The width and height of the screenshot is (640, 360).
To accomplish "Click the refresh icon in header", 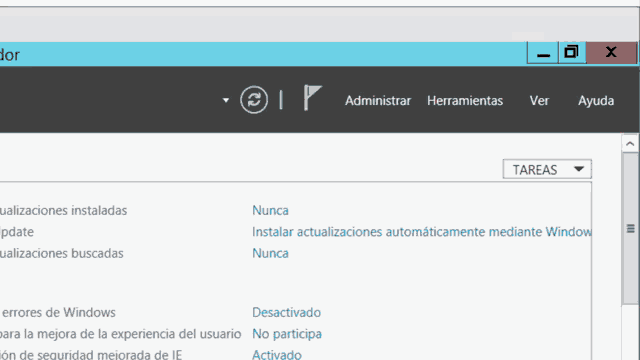I will pyautogui.click(x=254, y=100).
